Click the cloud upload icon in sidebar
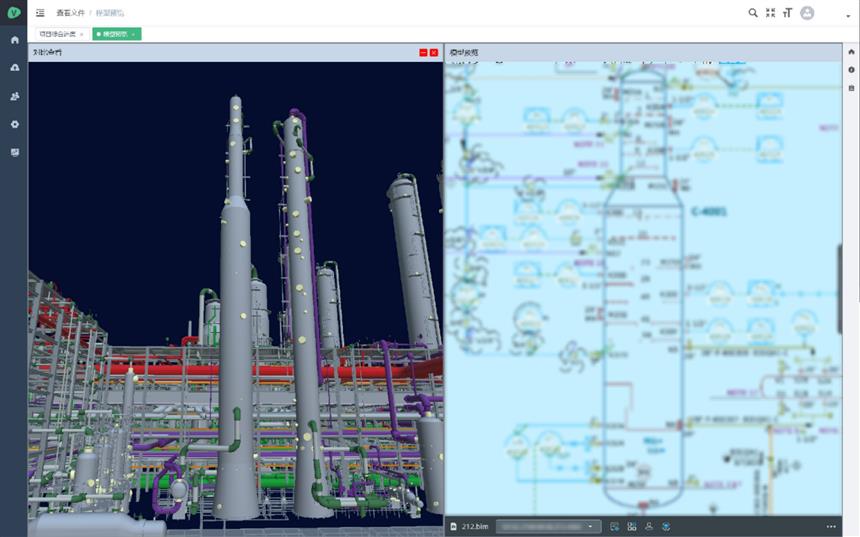Viewport: 860px width, 537px height. point(14,68)
